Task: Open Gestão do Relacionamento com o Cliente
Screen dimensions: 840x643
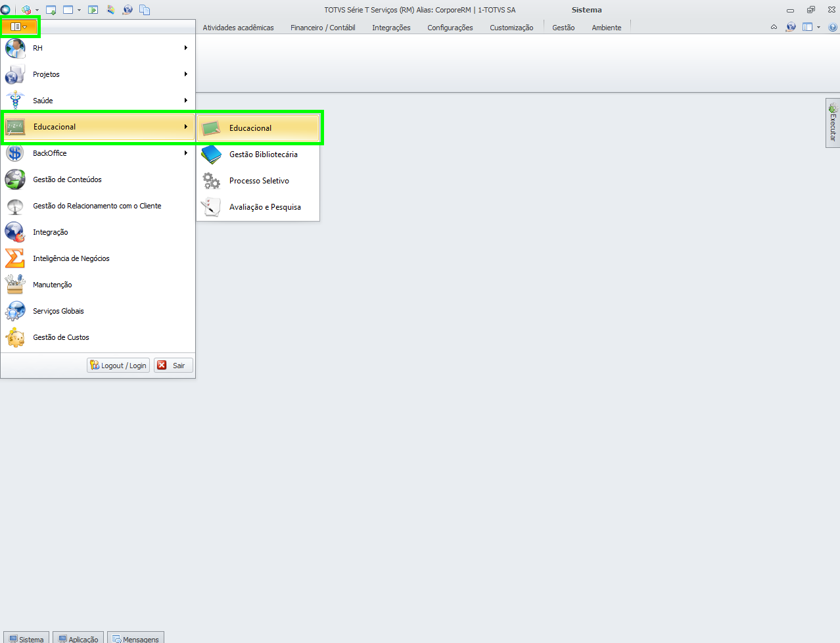Action: 98,206
